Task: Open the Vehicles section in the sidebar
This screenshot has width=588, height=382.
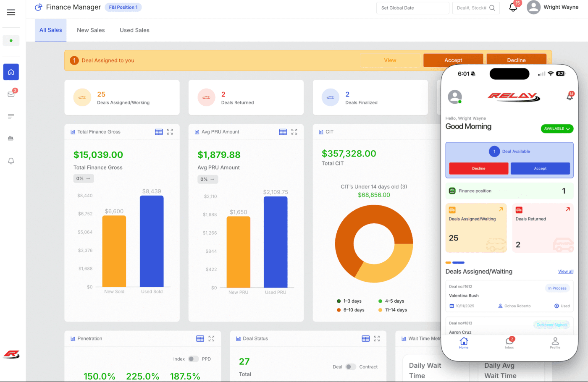Action: 11,139
